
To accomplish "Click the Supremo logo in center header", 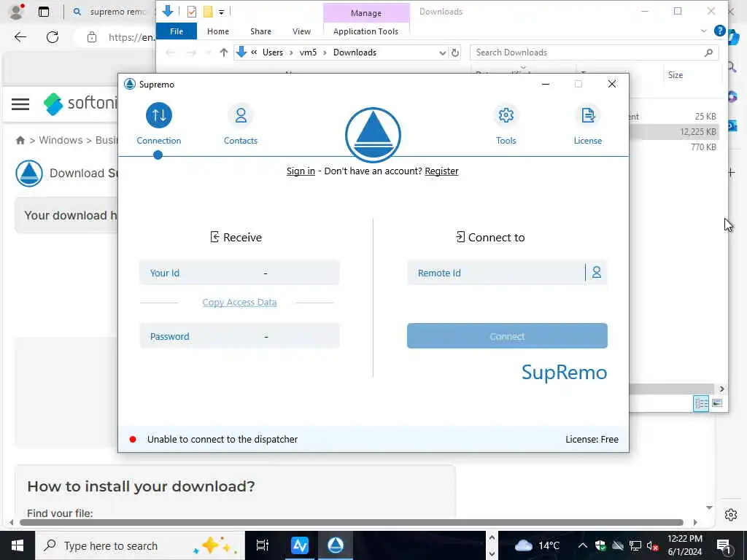I will (373, 135).
